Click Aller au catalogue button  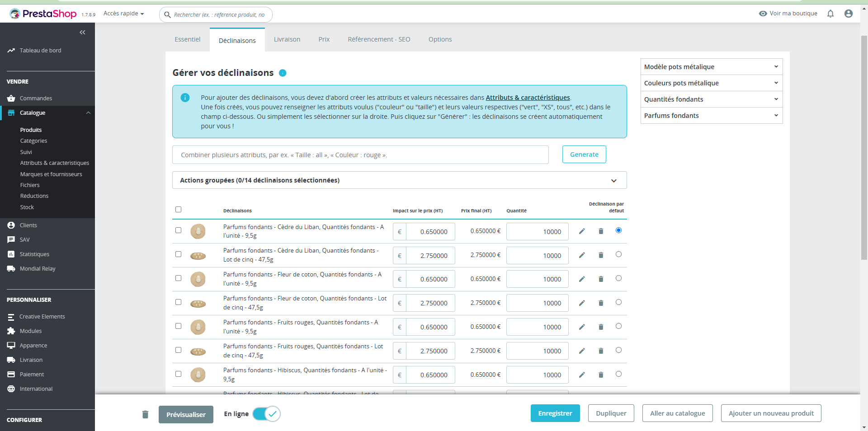coord(678,413)
